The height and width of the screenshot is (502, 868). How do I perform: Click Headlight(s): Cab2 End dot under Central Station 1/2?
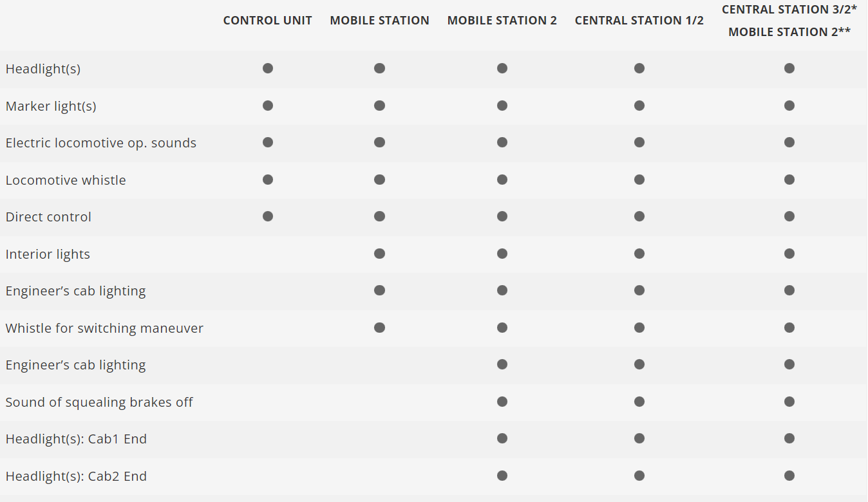[639, 476]
